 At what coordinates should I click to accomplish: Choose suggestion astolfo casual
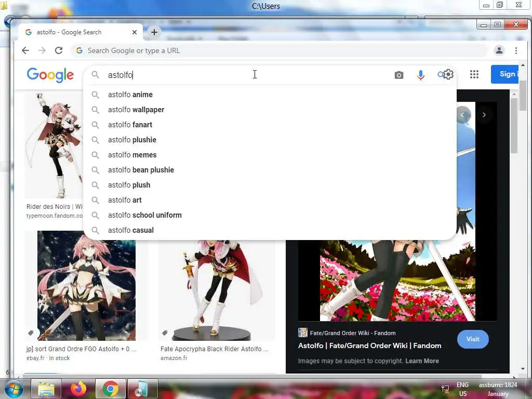point(270,230)
